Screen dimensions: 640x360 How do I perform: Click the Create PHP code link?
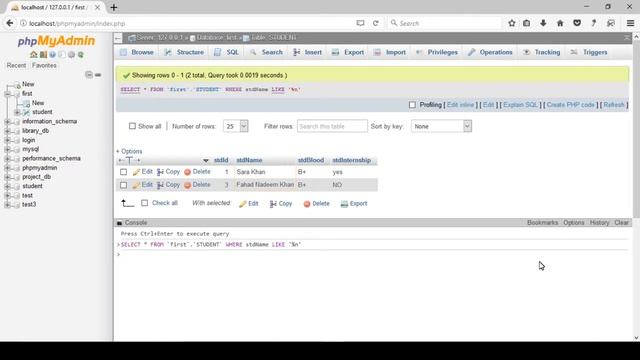pyautogui.click(x=571, y=105)
